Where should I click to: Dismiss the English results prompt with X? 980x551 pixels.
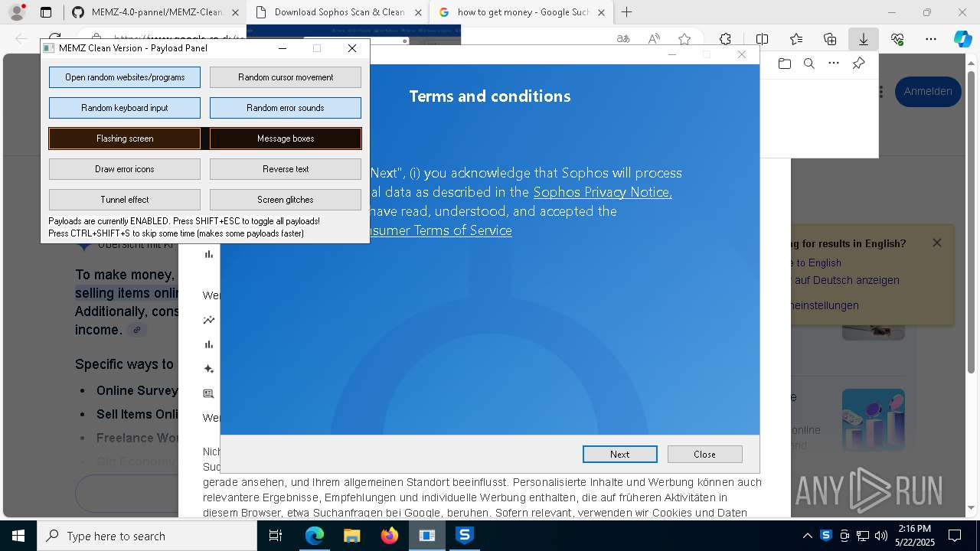click(x=937, y=243)
